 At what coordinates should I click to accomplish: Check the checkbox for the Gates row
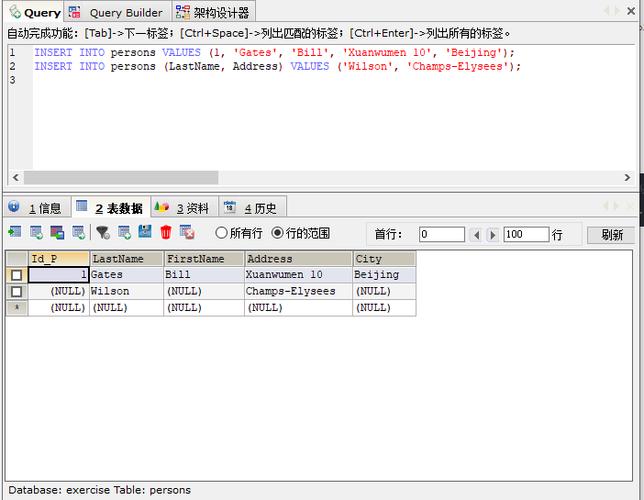[x=16, y=275]
